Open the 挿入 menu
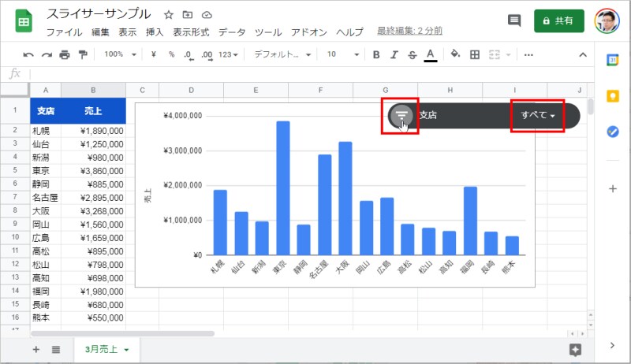Image resolution: width=631 pixels, height=364 pixels. pos(155,32)
